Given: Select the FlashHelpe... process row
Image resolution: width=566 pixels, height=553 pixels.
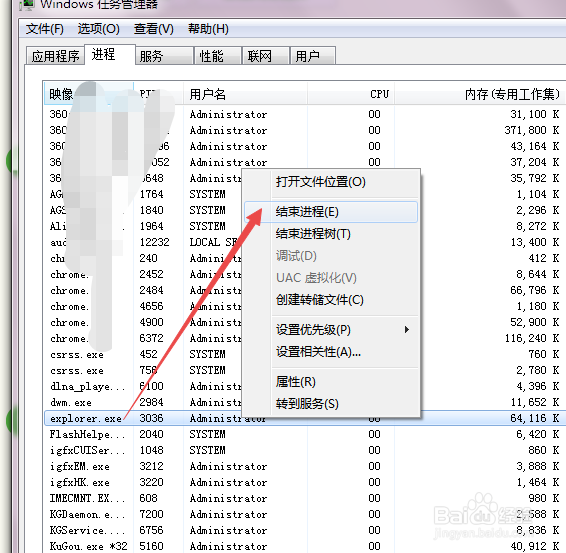Looking at the screenshot, I should (305, 434).
